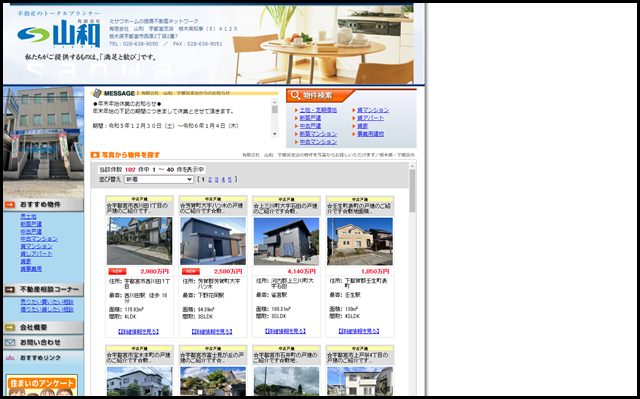Click 新築マンション in 物件検索 panel
This screenshot has height=399, width=640.
318,134
